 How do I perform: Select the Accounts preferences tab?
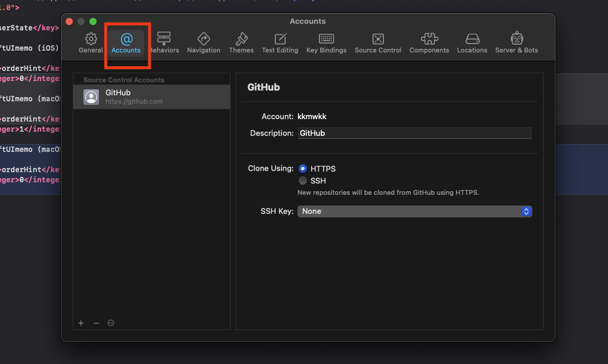click(126, 43)
